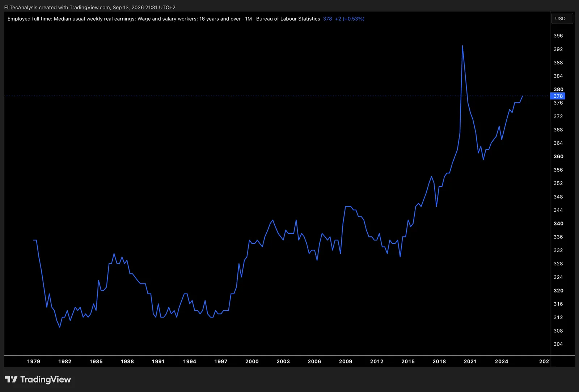
Task: Click the 384 value on price axis
Action: [558, 76]
